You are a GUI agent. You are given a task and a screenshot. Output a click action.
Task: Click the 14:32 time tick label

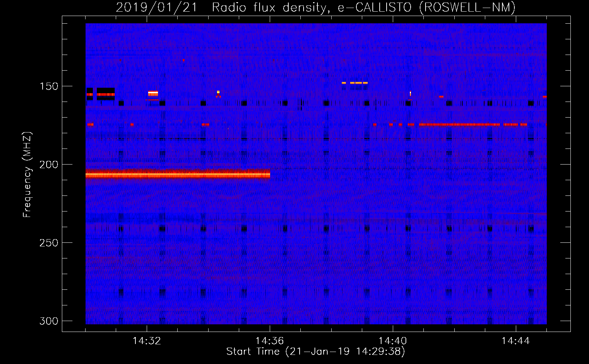coord(147,341)
